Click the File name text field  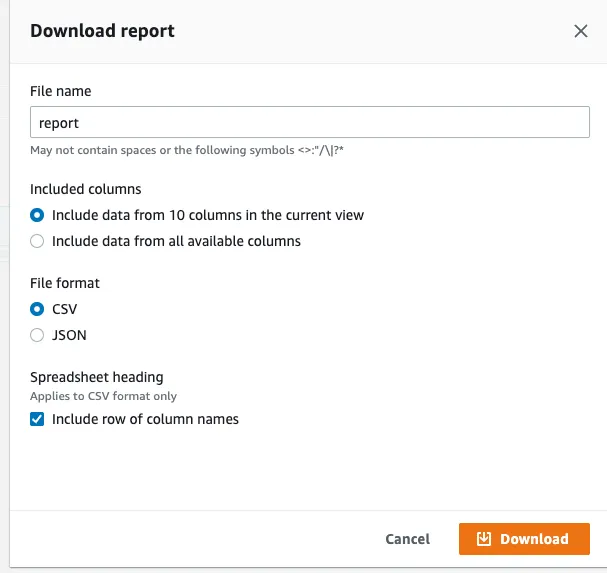tap(309, 123)
